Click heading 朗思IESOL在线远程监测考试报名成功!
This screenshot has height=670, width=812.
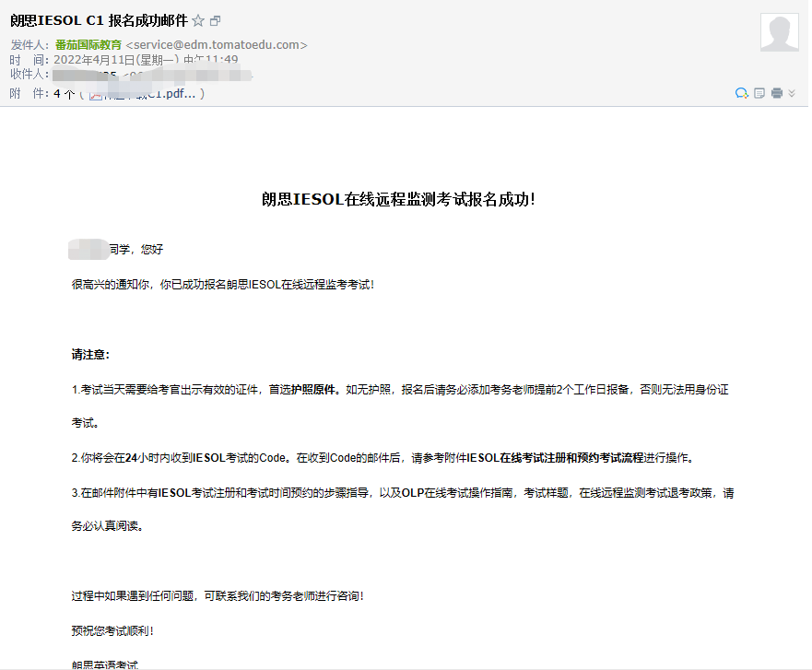[398, 199]
